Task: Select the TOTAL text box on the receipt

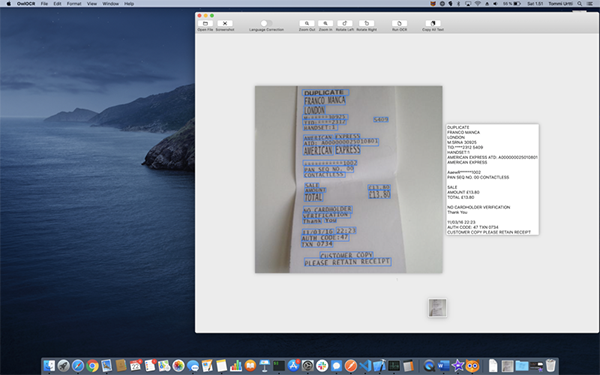Action: [313, 197]
